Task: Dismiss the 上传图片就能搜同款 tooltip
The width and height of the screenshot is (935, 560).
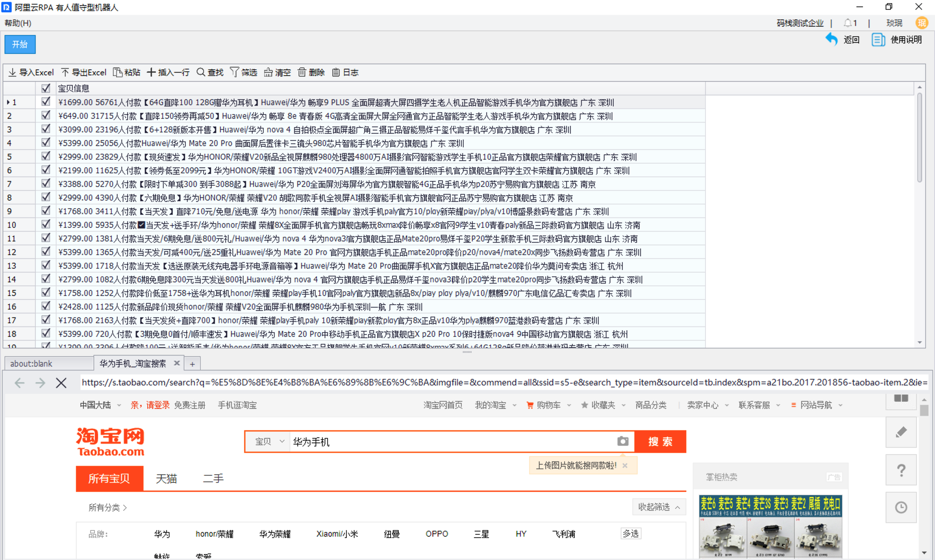Action: pos(625,466)
